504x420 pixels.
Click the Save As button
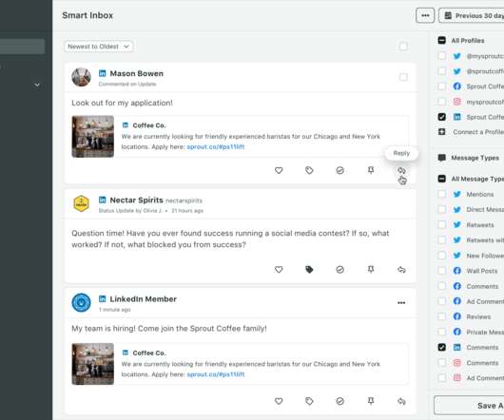469,406
